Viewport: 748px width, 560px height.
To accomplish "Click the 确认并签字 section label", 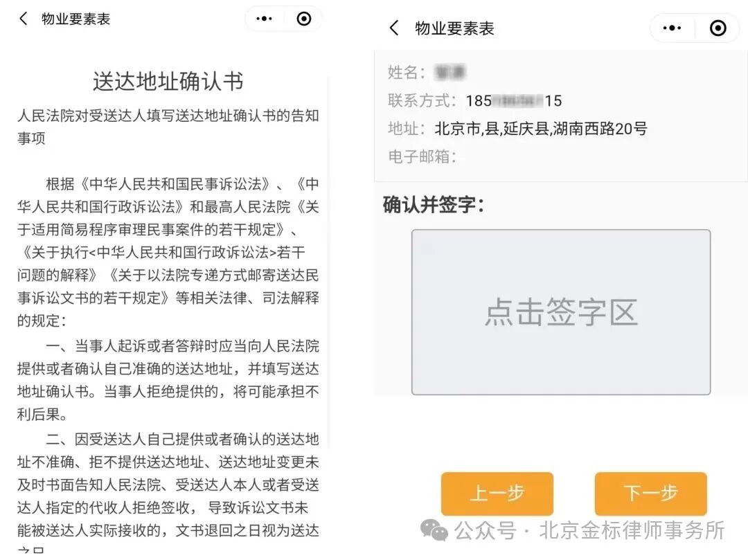I will tap(427, 205).
